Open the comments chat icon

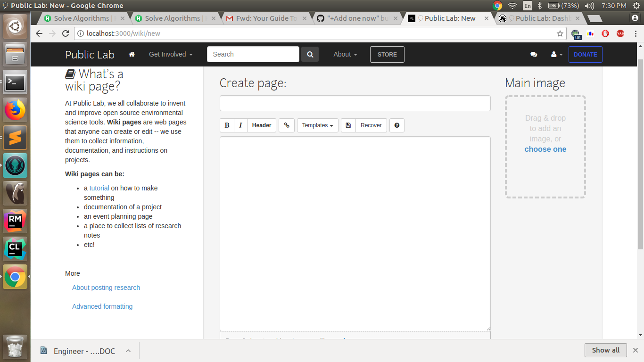pos(534,55)
